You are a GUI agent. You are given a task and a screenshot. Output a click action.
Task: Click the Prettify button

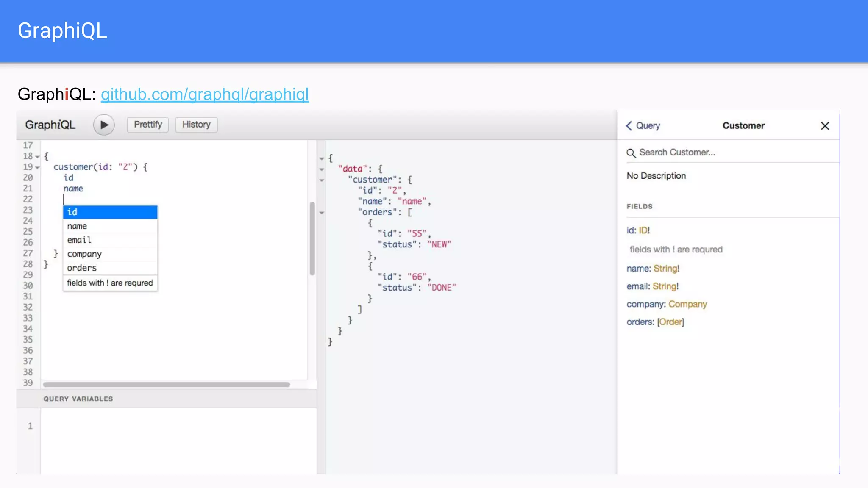pos(148,125)
